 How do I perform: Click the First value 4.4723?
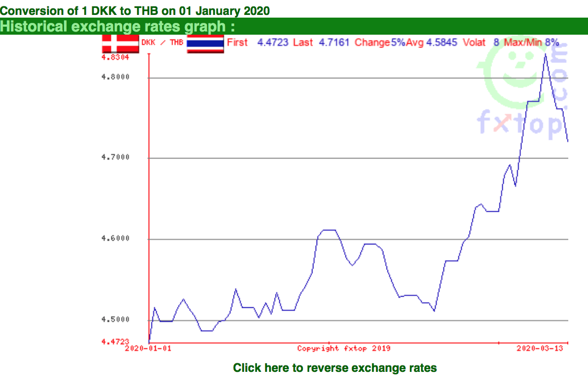pos(272,42)
